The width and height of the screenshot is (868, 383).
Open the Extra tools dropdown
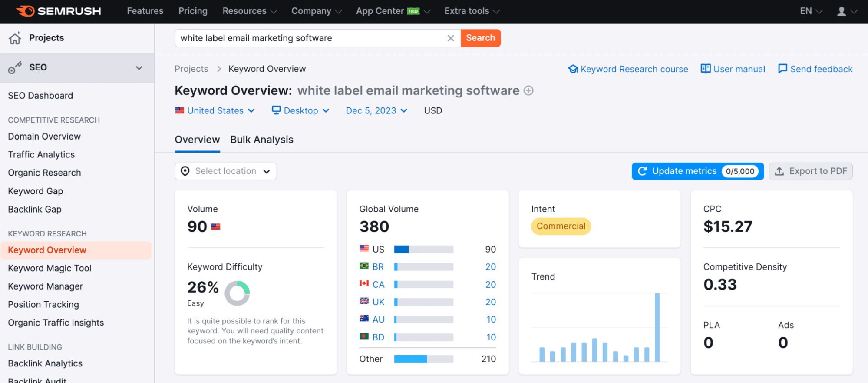click(472, 11)
